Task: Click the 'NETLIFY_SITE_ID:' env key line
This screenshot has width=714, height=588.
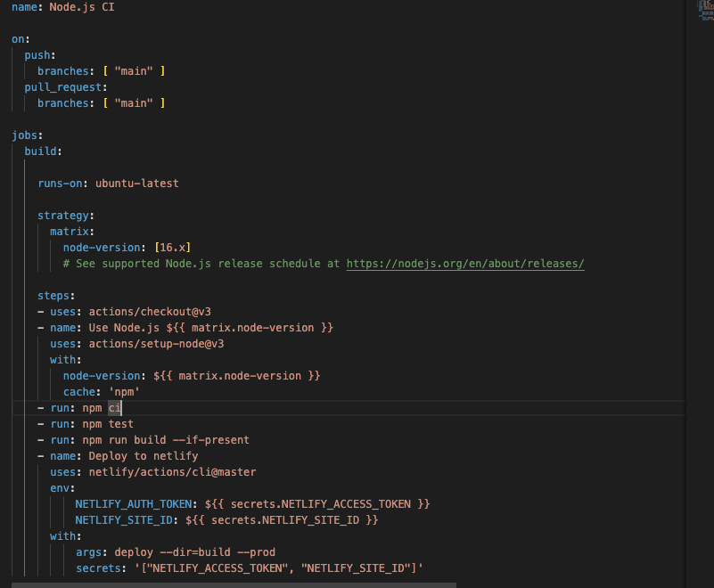Action: (x=226, y=520)
